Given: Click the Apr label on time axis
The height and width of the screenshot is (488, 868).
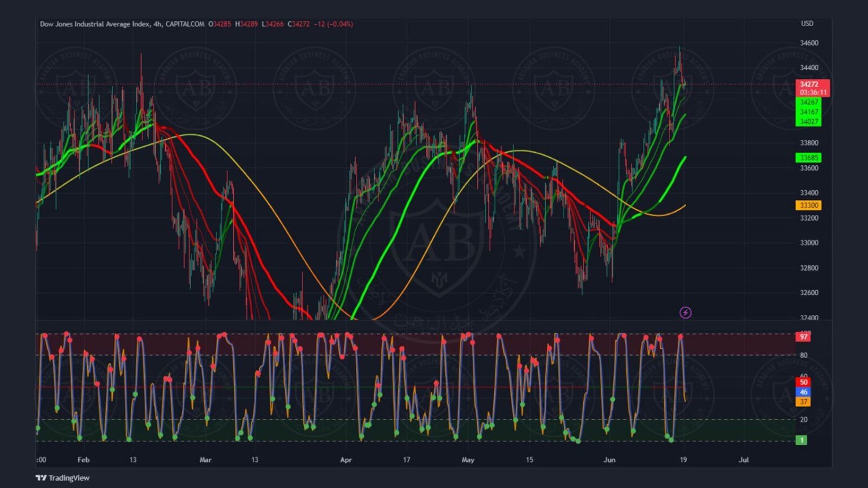Looking at the screenshot, I should [x=345, y=460].
